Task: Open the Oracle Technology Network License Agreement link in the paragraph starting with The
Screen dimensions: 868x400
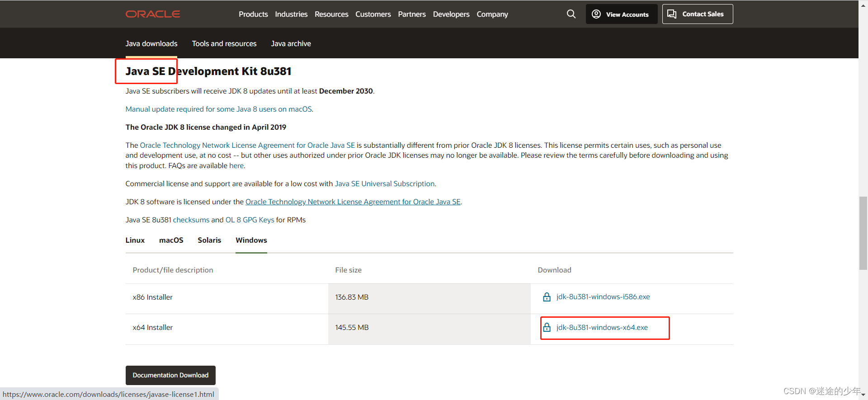Action: [247, 145]
